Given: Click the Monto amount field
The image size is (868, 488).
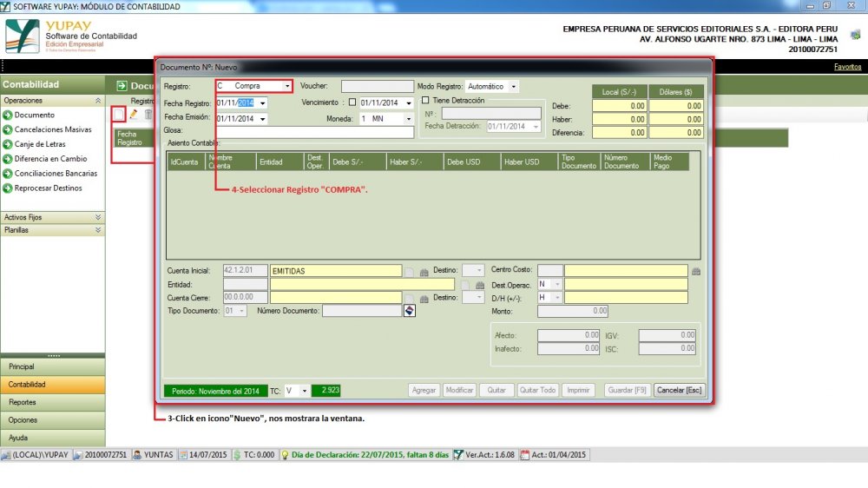Looking at the screenshot, I should pyautogui.click(x=573, y=312).
